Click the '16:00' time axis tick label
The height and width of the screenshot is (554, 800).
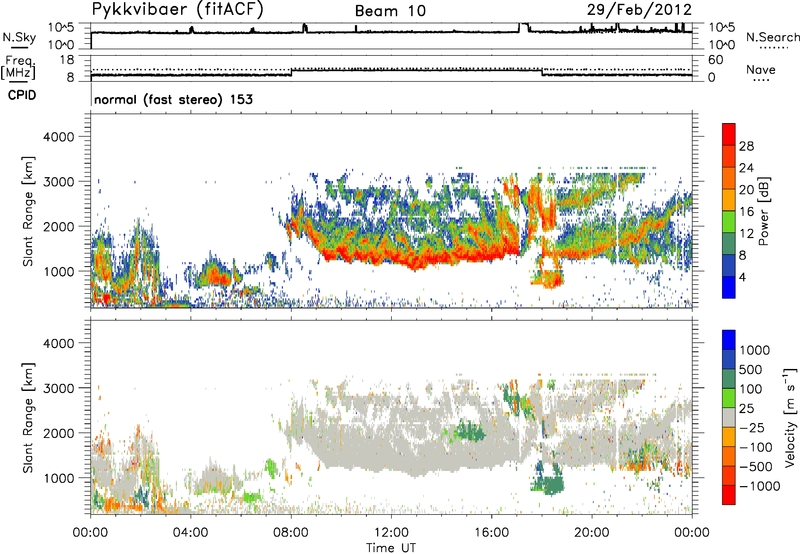pos(491,533)
